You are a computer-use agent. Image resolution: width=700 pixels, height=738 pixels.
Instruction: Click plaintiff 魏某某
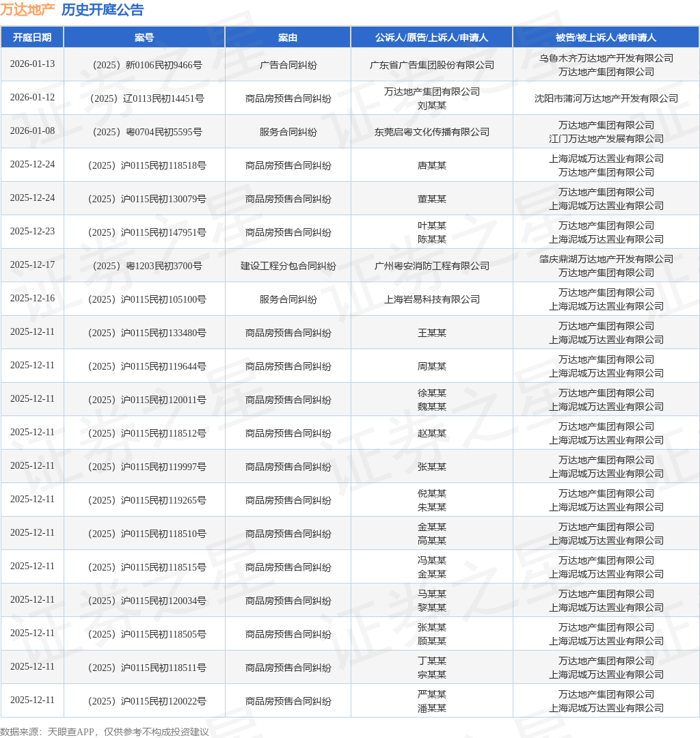[x=431, y=406]
